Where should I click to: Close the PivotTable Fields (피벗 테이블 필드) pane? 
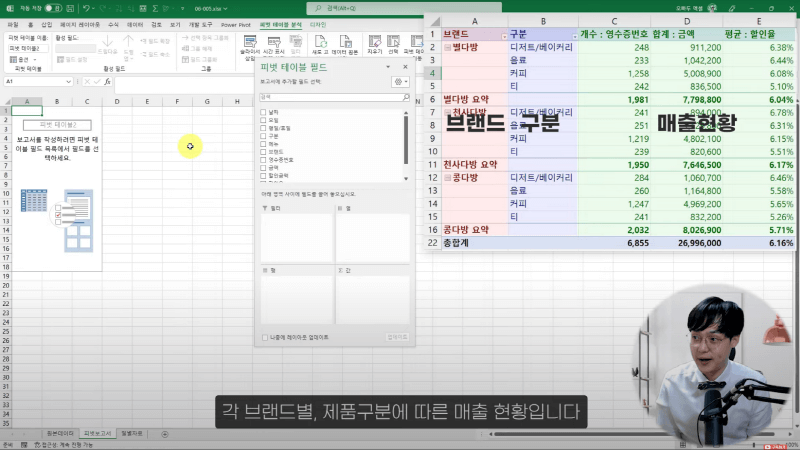(x=405, y=67)
